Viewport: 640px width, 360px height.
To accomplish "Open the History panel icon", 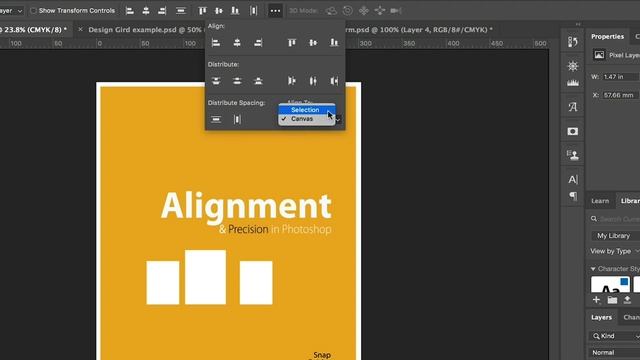I will (x=573, y=42).
